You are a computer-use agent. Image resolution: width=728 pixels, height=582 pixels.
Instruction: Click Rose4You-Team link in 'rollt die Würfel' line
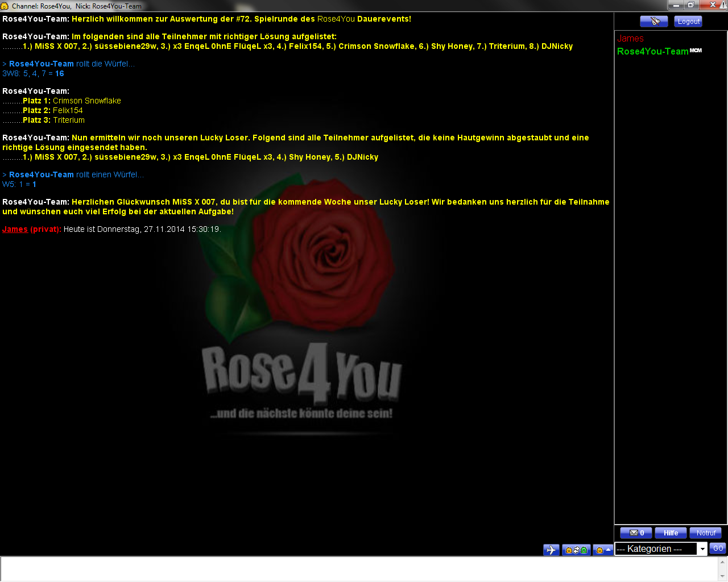click(41, 64)
